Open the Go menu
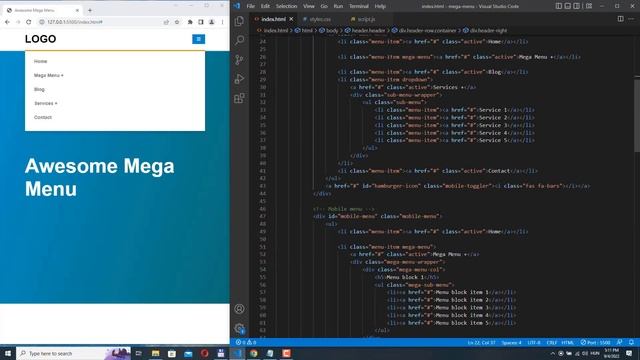Screen dimensions: 640x360 (x=324, y=6)
